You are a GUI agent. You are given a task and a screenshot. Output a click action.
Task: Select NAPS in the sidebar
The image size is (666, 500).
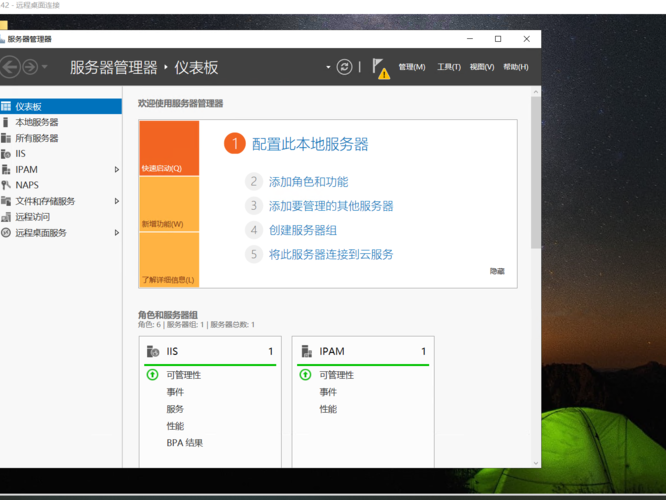point(61,185)
